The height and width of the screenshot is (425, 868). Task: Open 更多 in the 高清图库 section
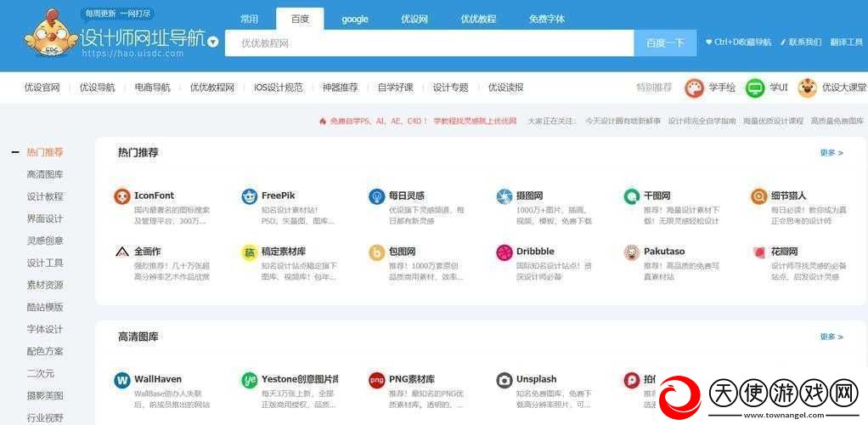[x=831, y=337]
